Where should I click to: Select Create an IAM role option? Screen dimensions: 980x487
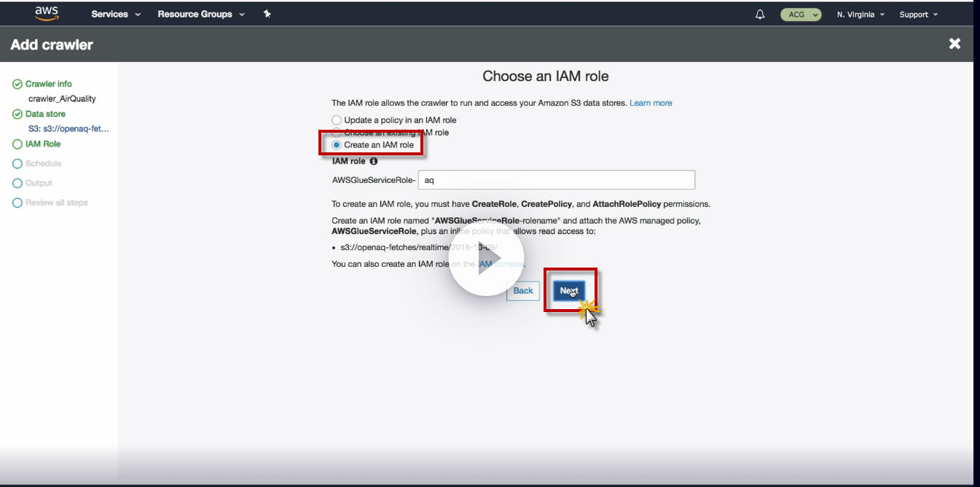(x=373, y=145)
